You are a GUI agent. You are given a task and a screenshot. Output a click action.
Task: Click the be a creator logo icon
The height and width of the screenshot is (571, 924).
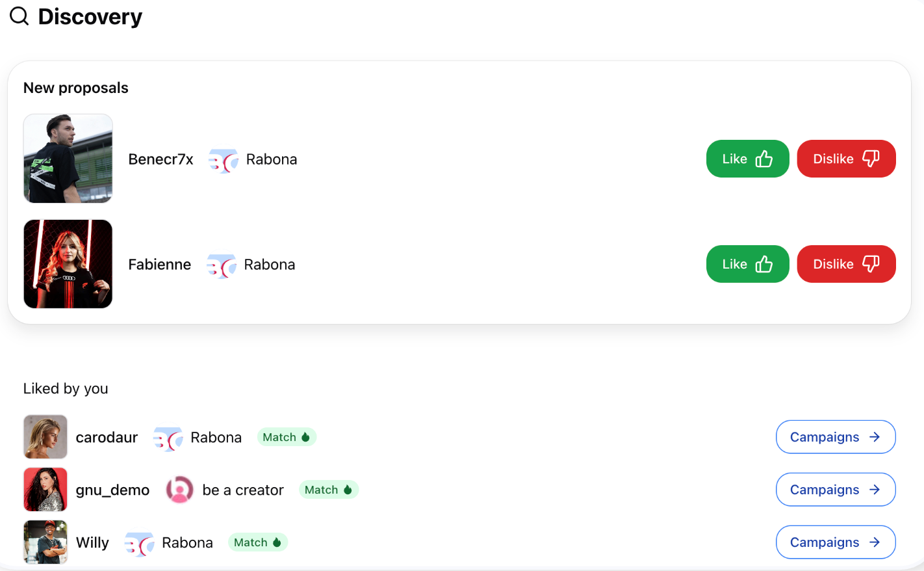pos(179,490)
